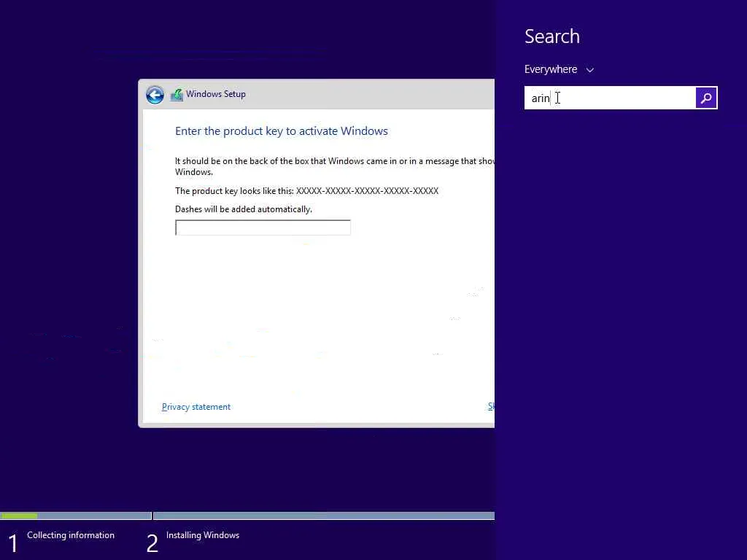Click the 'Collecting information' step label
747x560 pixels.
pyautogui.click(x=71, y=535)
